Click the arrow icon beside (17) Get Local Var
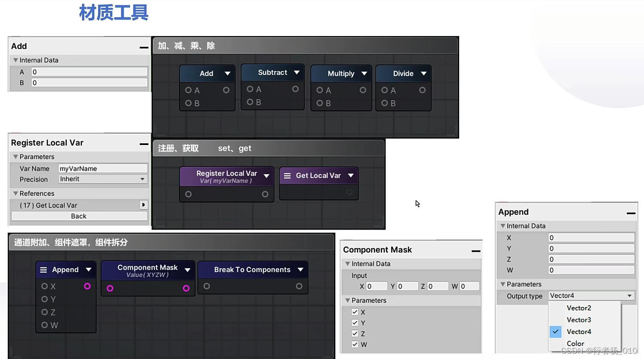 pyautogui.click(x=143, y=205)
